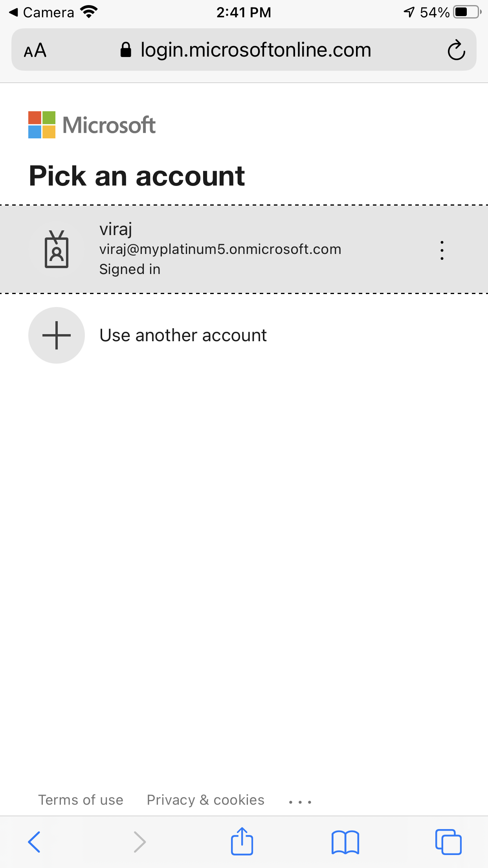Choose the viraj signed-in account
The image size is (488, 868).
(244, 249)
